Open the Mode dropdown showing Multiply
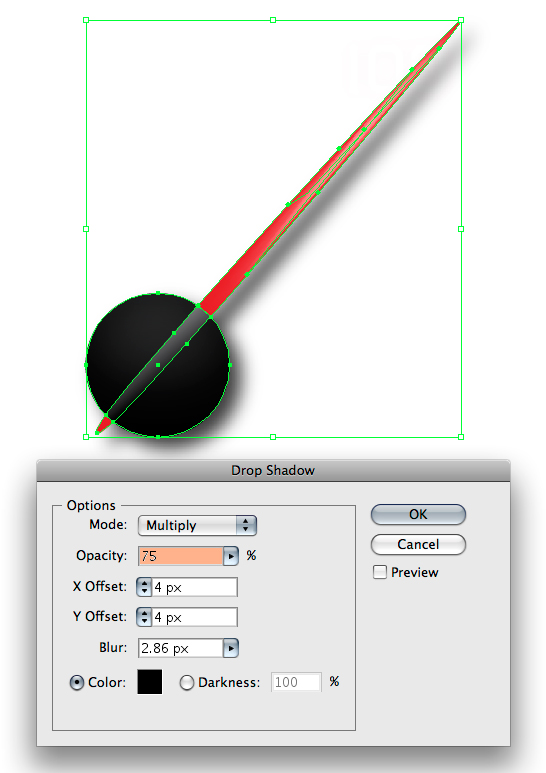The width and height of the screenshot is (546, 773). pos(197,526)
